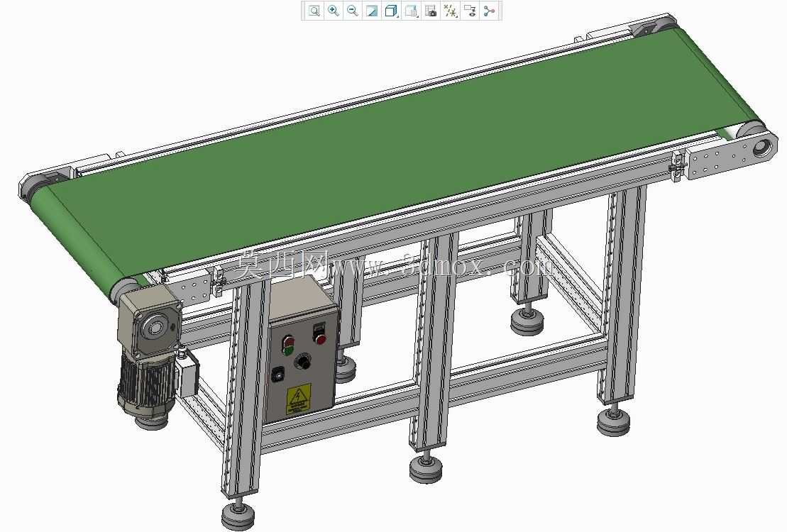The width and height of the screenshot is (787, 532).
Task: Click the Repaint screen icon
Action: tap(372, 11)
